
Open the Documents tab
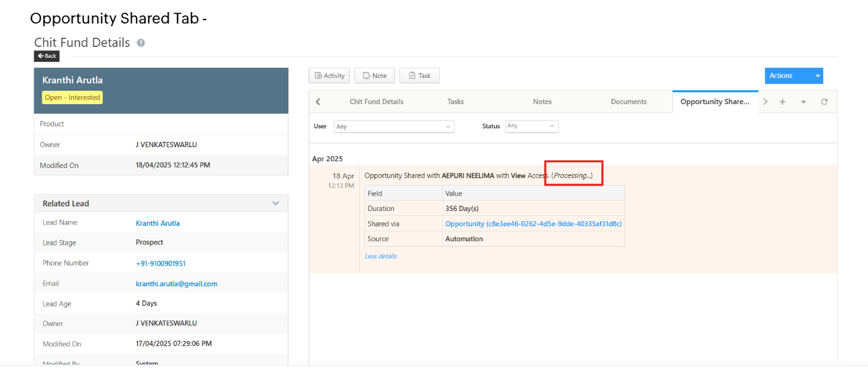[x=629, y=102]
